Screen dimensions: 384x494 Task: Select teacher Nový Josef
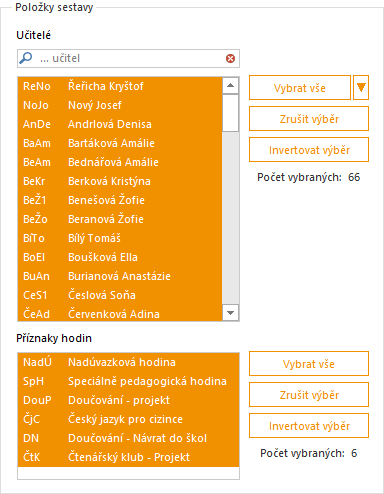click(x=120, y=105)
